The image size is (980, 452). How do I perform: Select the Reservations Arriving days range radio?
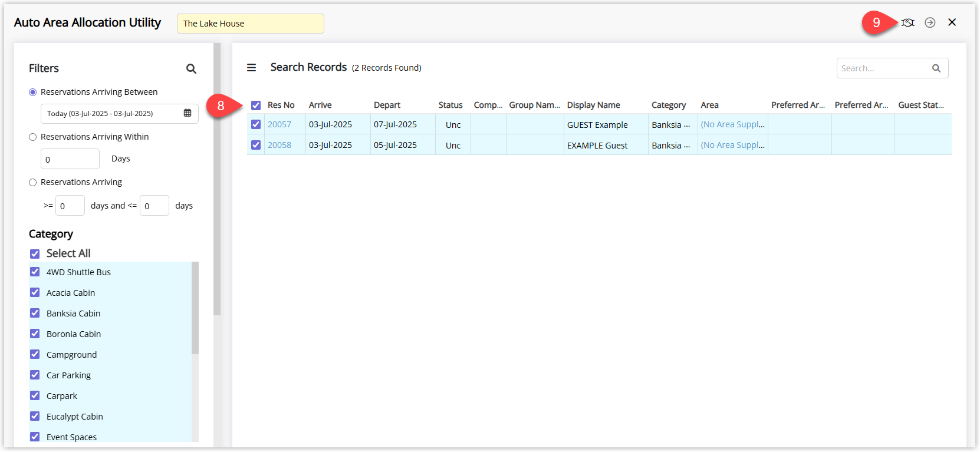[33, 182]
